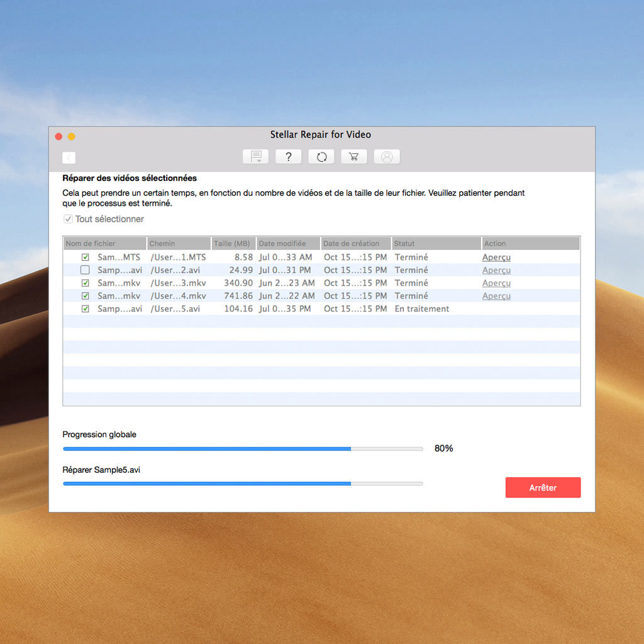The height and width of the screenshot is (644, 644).
Task: Click the 24.99 size value
Action: pyautogui.click(x=241, y=270)
